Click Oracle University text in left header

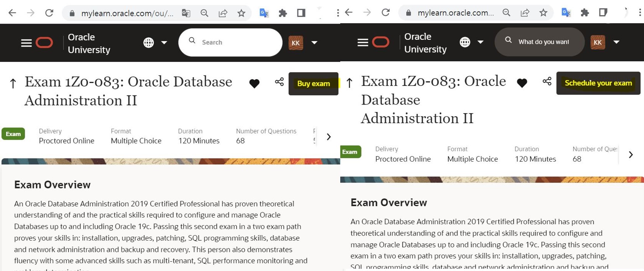(89, 44)
